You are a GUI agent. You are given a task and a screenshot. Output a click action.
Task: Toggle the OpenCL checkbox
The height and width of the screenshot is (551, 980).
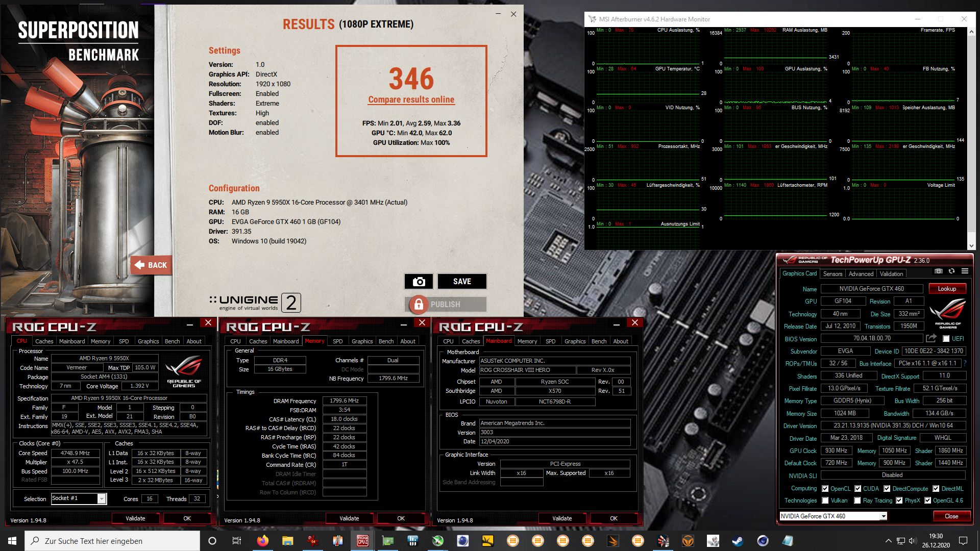pyautogui.click(x=825, y=489)
